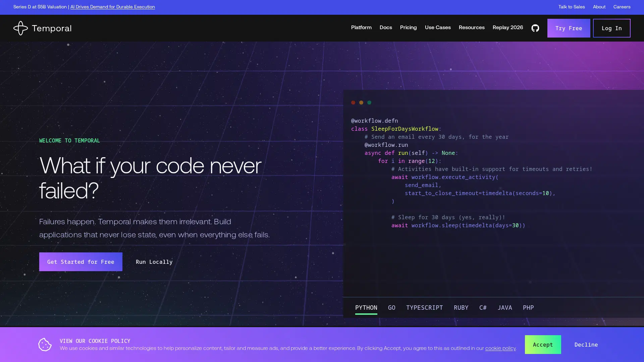
Task: Click the green dot in code window
Action: (369, 103)
